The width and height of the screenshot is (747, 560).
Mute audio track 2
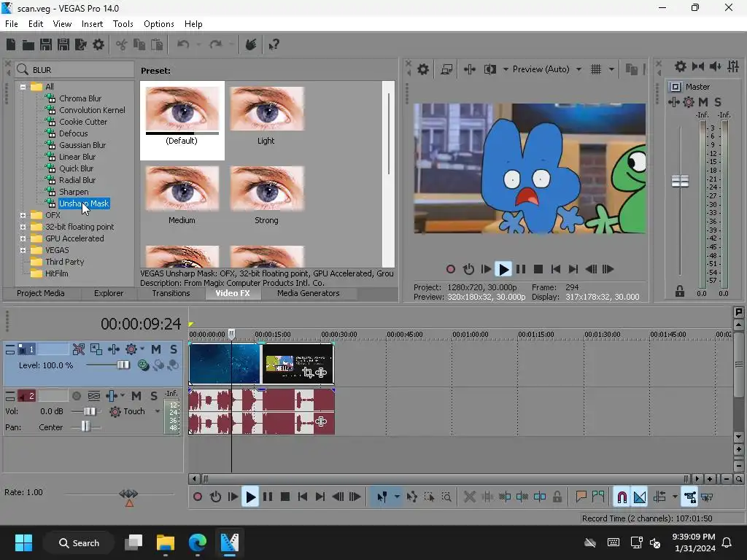(x=136, y=396)
